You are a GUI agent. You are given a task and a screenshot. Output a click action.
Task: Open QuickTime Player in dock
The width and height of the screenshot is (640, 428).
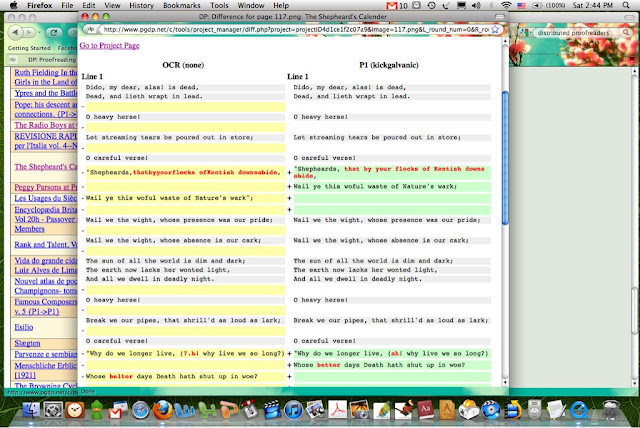point(578,410)
